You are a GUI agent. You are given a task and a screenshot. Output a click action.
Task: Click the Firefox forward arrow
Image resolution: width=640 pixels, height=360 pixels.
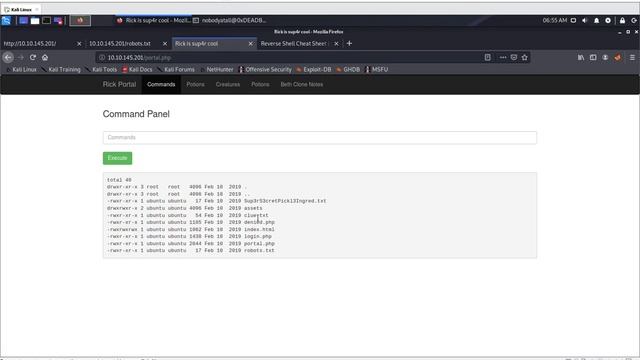21,58
